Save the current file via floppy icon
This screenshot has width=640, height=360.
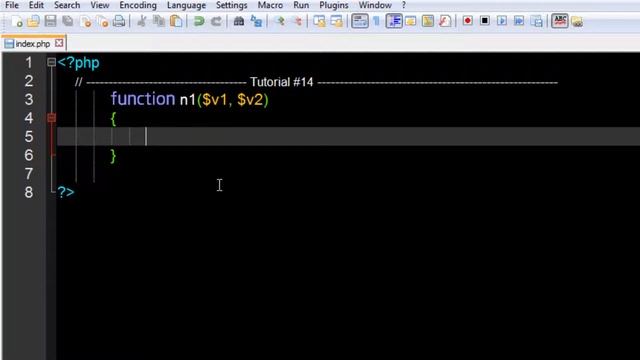pos(50,21)
